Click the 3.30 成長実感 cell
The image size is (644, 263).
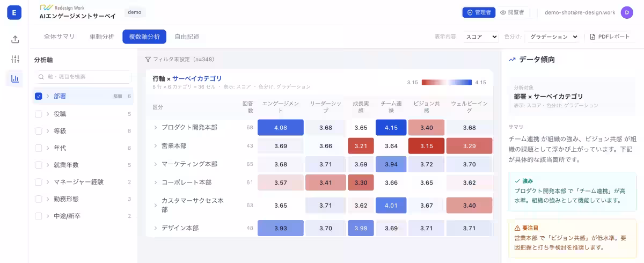coord(361,182)
